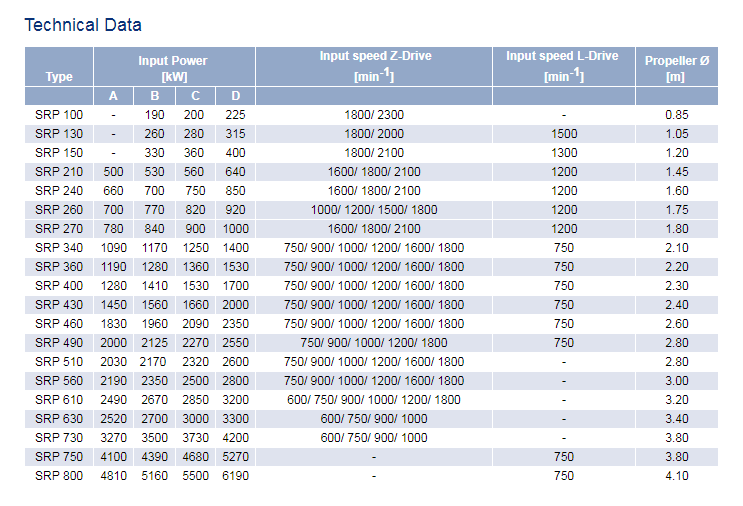Click the SRP 730 type cell

(59, 438)
